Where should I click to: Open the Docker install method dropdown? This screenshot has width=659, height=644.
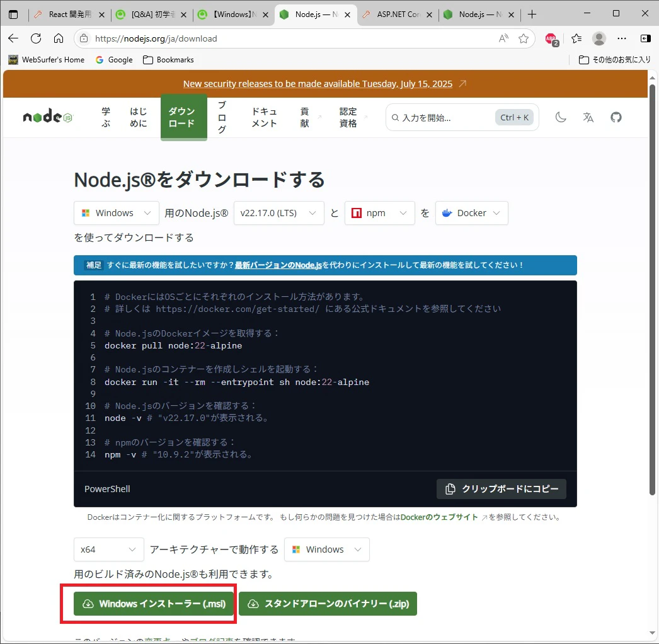point(471,213)
